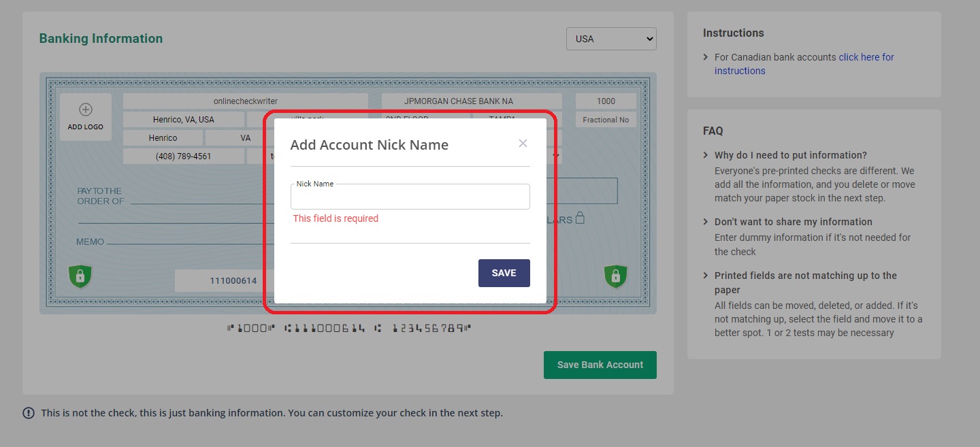
Task: Click the right green shield lock icon
Action: 616,276
